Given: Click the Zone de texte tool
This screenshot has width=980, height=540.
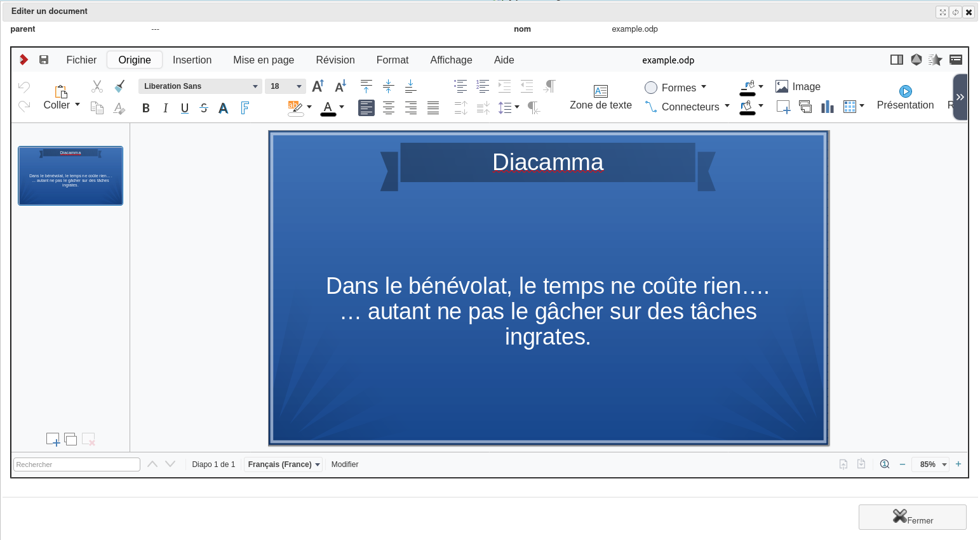Looking at the screenshot, I should (600, 98).
